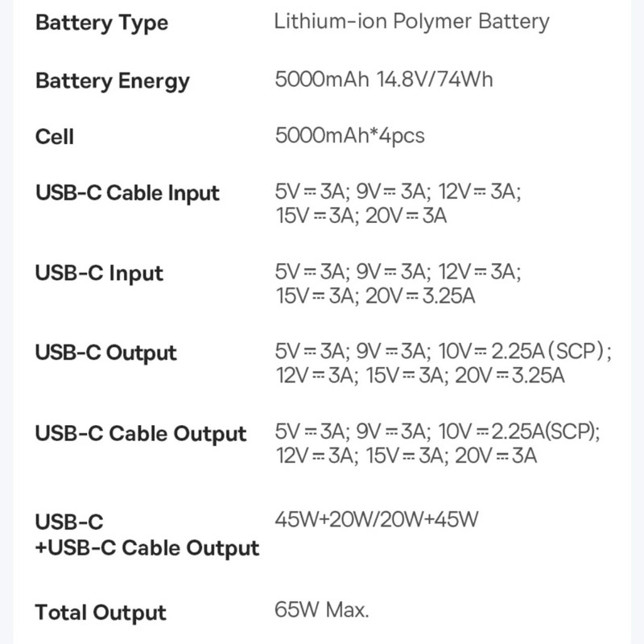Click the USB-C Input specification values
This screenshot has width=644, height=644.
click(398, 284)
